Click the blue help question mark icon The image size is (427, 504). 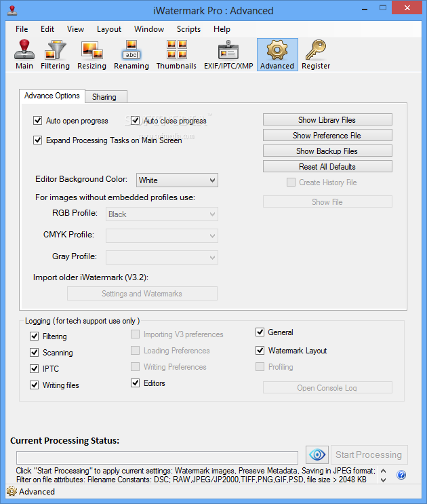tap(401, 475)
